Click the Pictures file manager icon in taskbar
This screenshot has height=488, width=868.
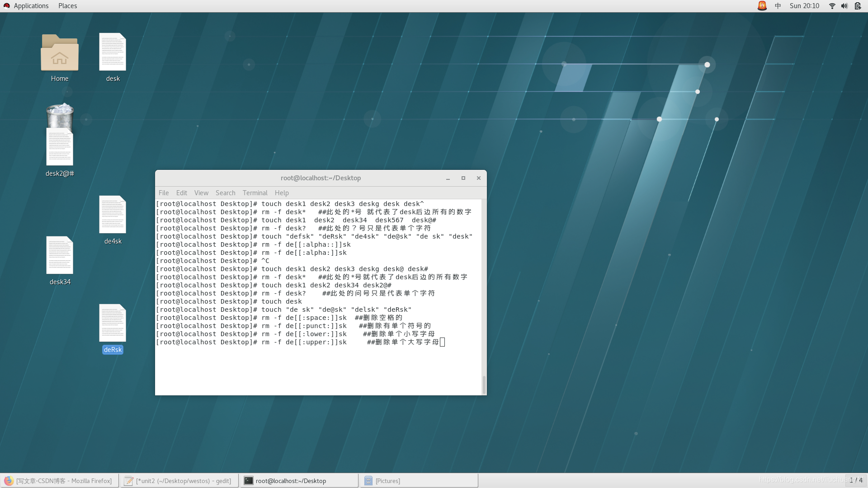368,481
